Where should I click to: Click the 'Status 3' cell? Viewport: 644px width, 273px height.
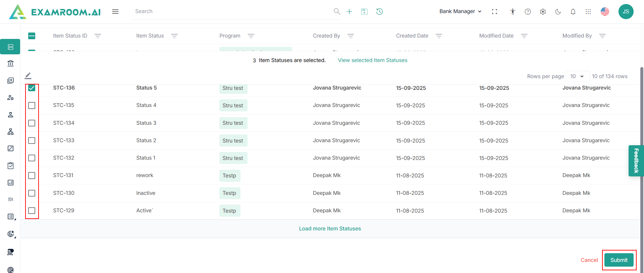click(x=146, y=123)
